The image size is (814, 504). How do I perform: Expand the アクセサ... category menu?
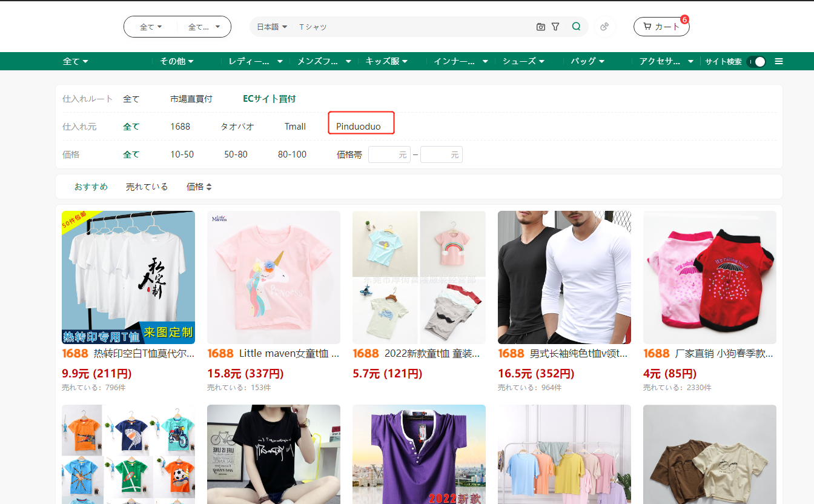(x=667, y=61)
